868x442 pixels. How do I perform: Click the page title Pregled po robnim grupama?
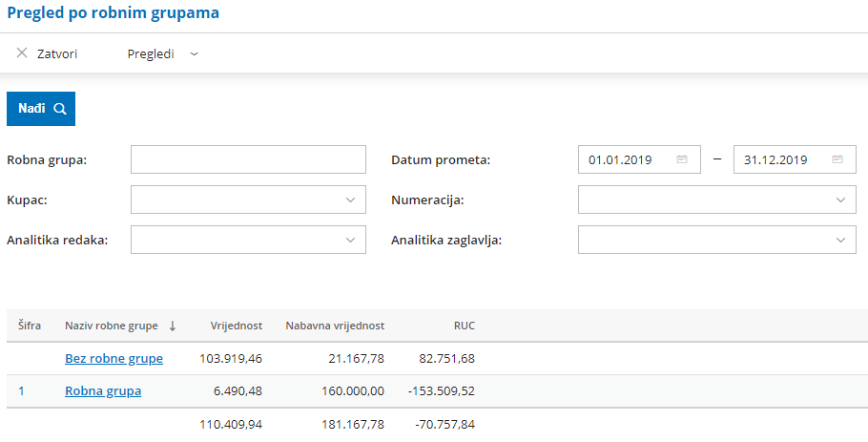[x=113, y=12]
